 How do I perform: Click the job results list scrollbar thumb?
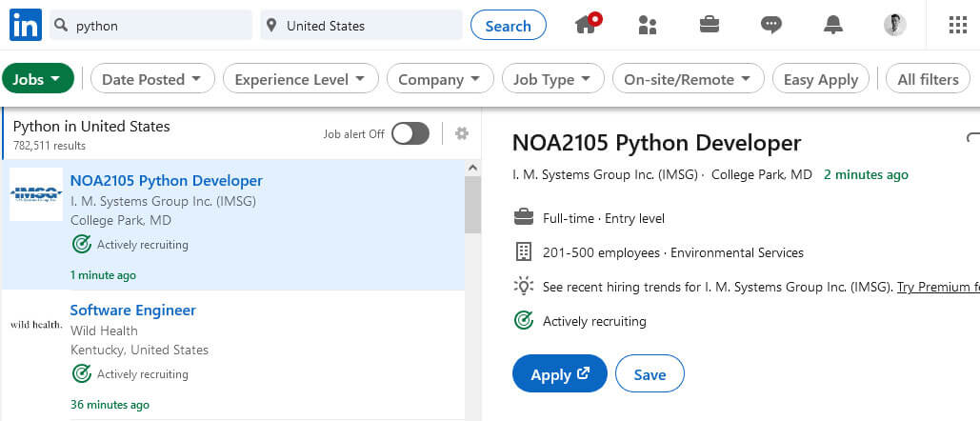472,204
